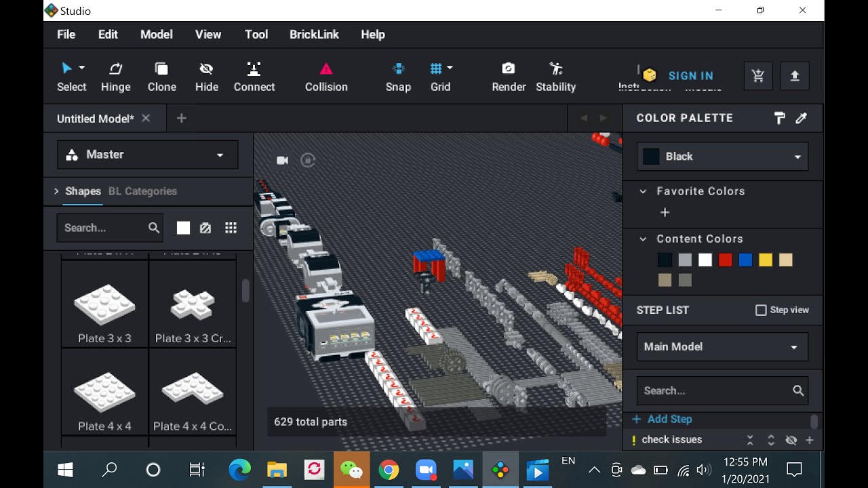Select the Plate 4 x 4 part
The height and width of the screenshot is (488, 868).
coord(104,392)
